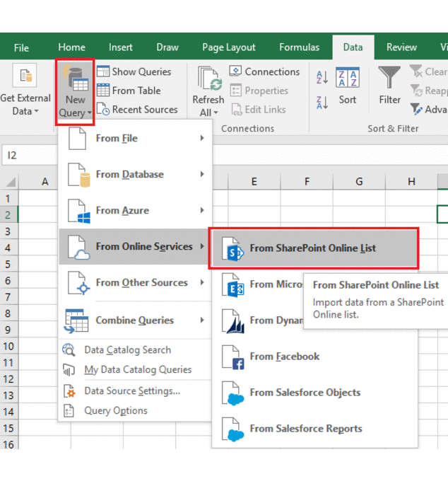Sort A to Z ascending

click(322, 77)
